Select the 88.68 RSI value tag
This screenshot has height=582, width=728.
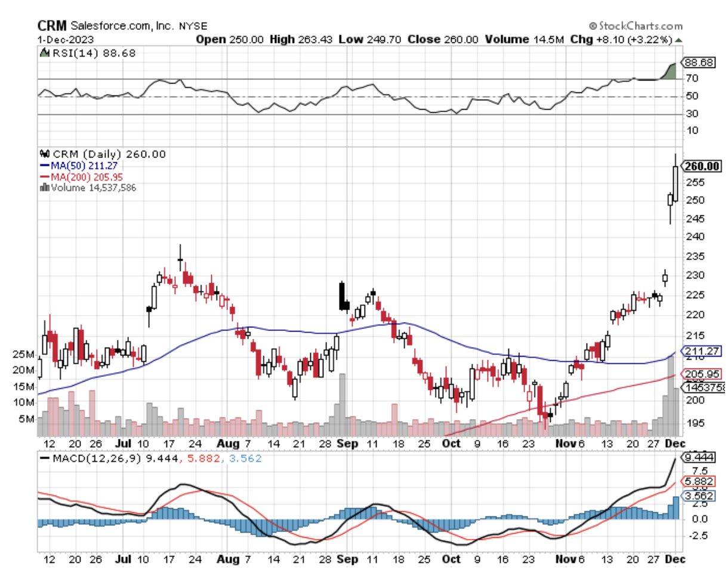click(701, 62)
